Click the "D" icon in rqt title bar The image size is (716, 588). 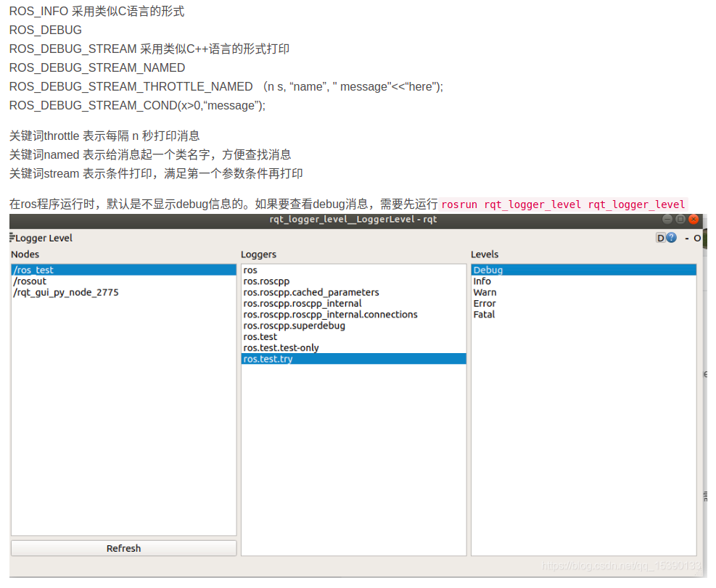(659, 237)
